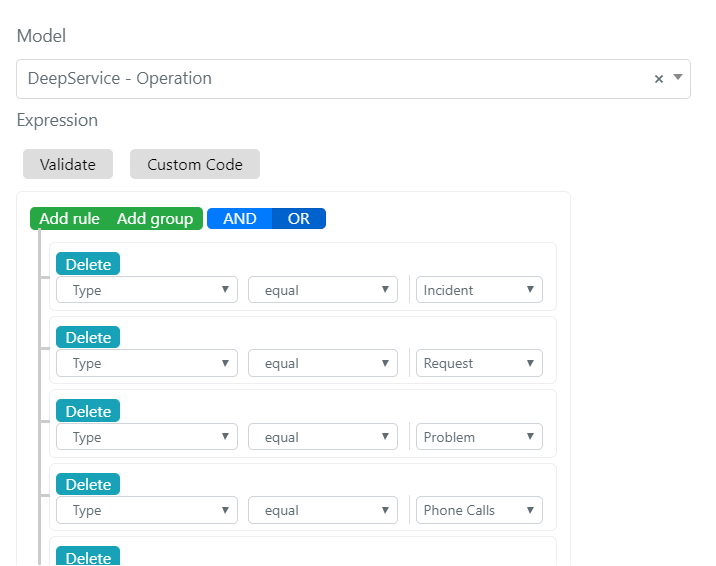Select the OR condition toggle
716x566 pixels.
[299, 219]
